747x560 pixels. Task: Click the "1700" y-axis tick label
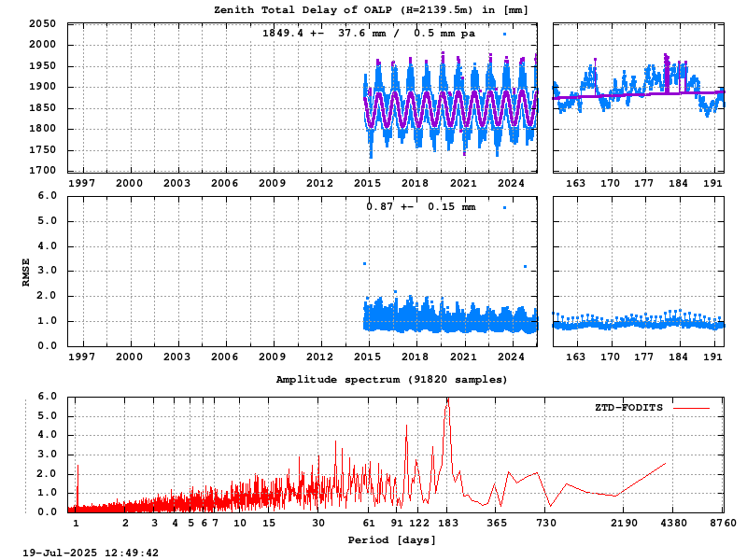(42, 171)
